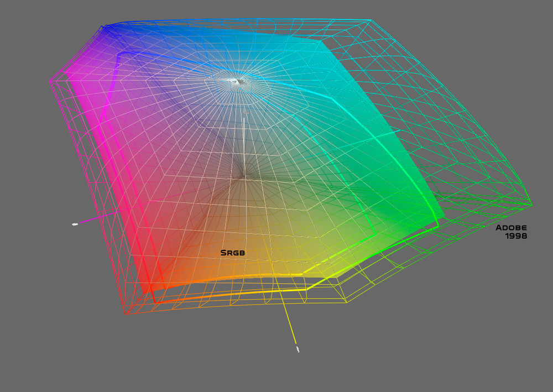Click the white point at the gamut top
This screenshot has width=553, height=392.
point(238,80)
